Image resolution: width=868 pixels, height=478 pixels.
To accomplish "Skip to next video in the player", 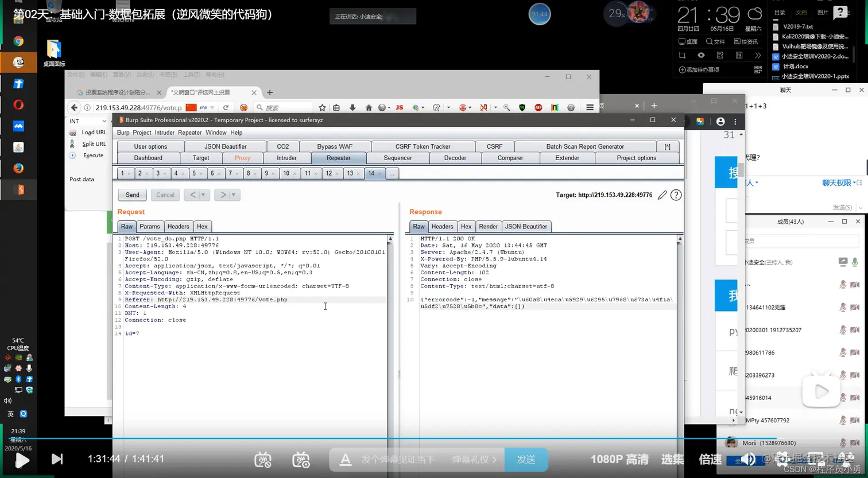I will click(57, 459).
